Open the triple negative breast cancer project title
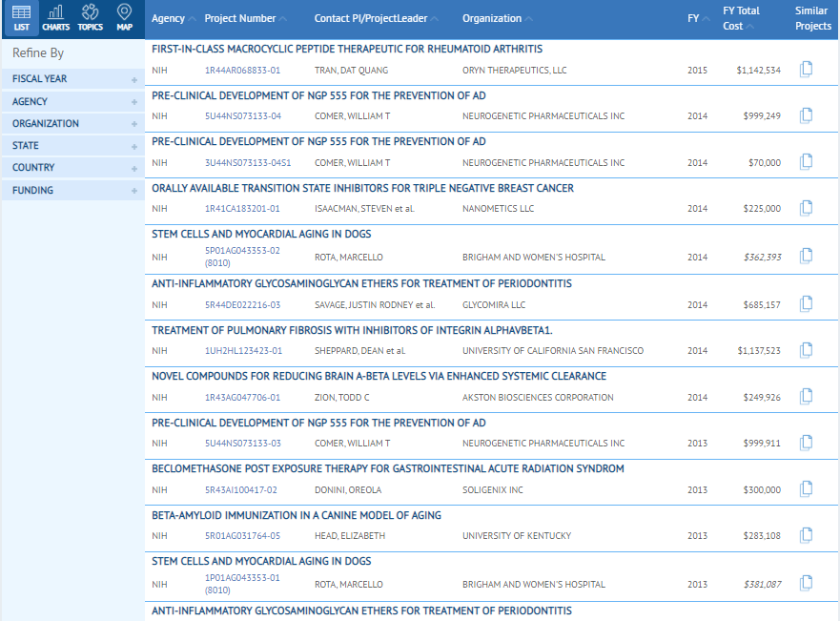The image size is (840, 621). [x=362, y=188]
